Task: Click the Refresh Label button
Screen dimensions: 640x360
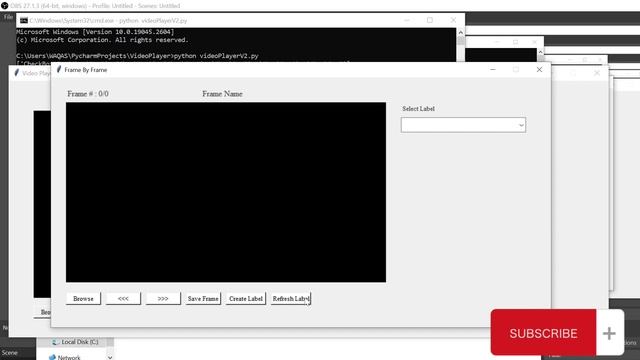Action: pos(291,298)
